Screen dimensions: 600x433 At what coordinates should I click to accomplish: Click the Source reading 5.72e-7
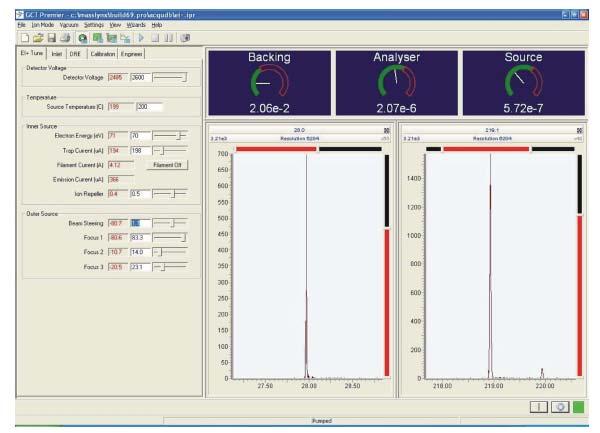click(523, 108)
